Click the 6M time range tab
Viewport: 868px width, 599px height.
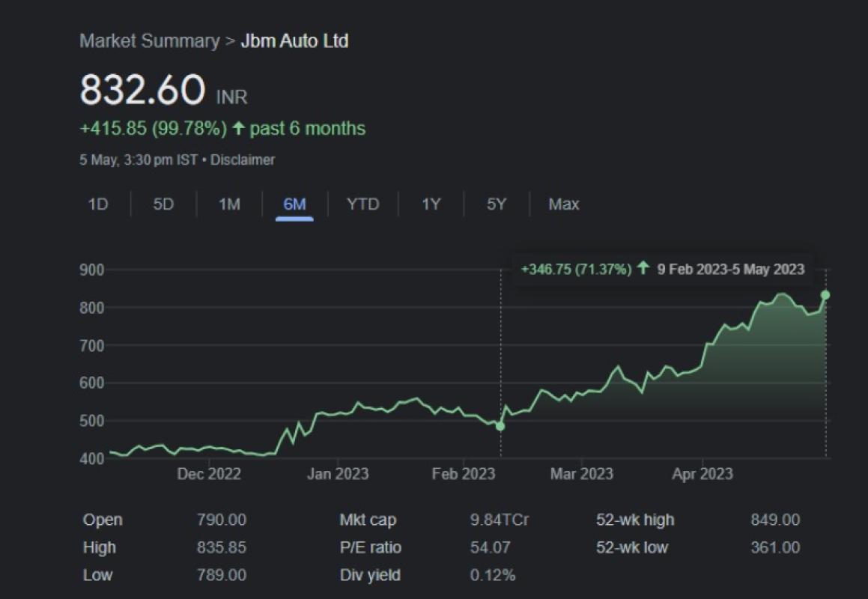294,204
